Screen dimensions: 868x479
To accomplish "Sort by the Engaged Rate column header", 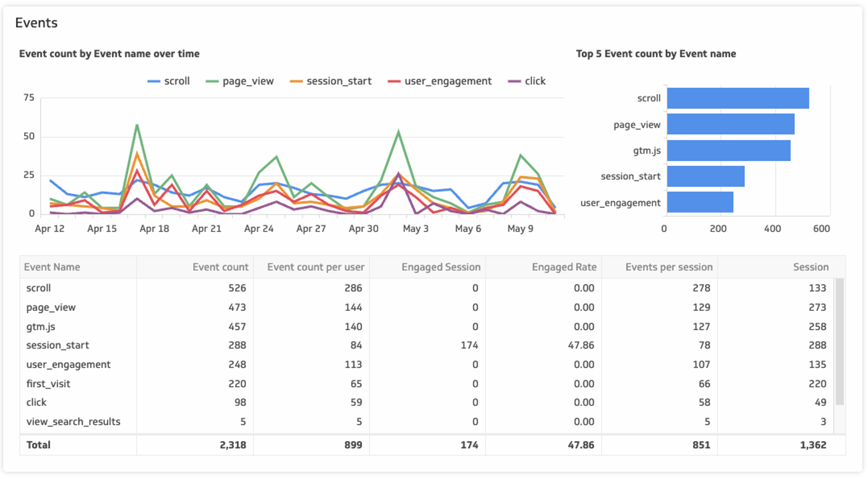I will click(564, 267).
